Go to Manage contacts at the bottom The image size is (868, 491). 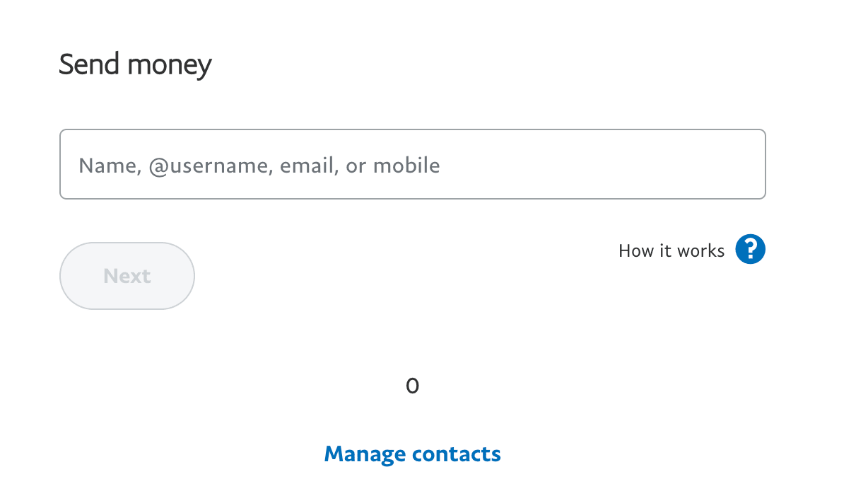click(412, 454)
